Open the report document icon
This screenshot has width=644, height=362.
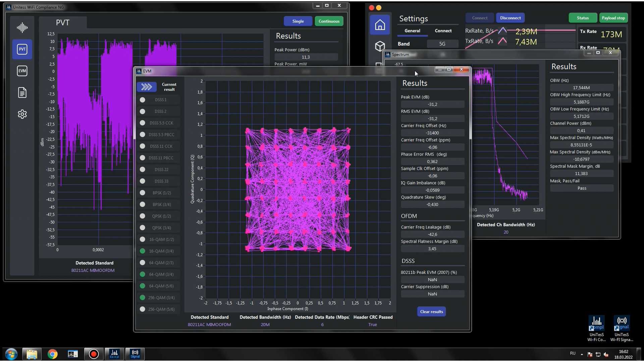tap(22, 93)
